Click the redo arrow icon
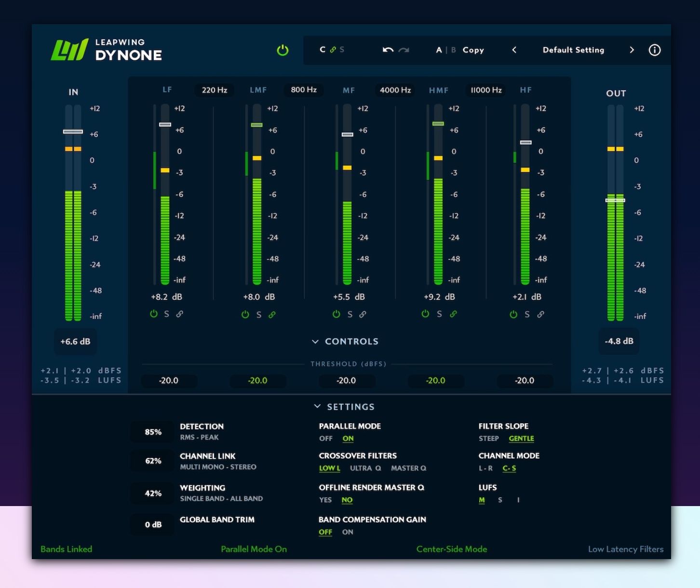Image resolution: width=700 pixels, height=588 pixels. 404,50
